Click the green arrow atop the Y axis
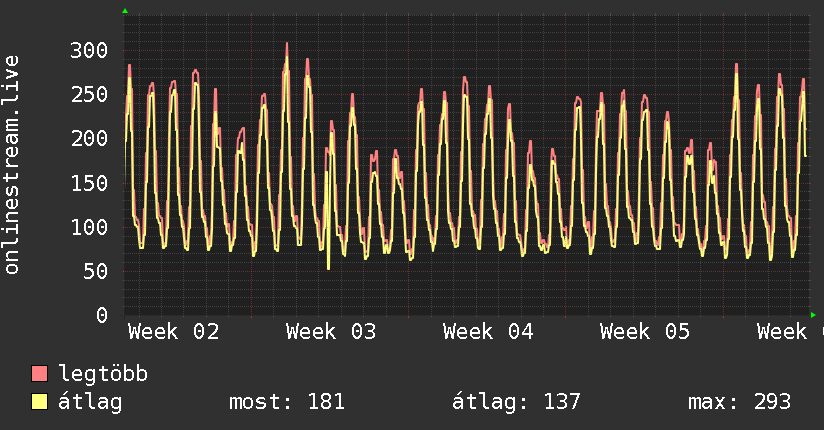This screenshot has height=430, width=824. tap(125, 11)
